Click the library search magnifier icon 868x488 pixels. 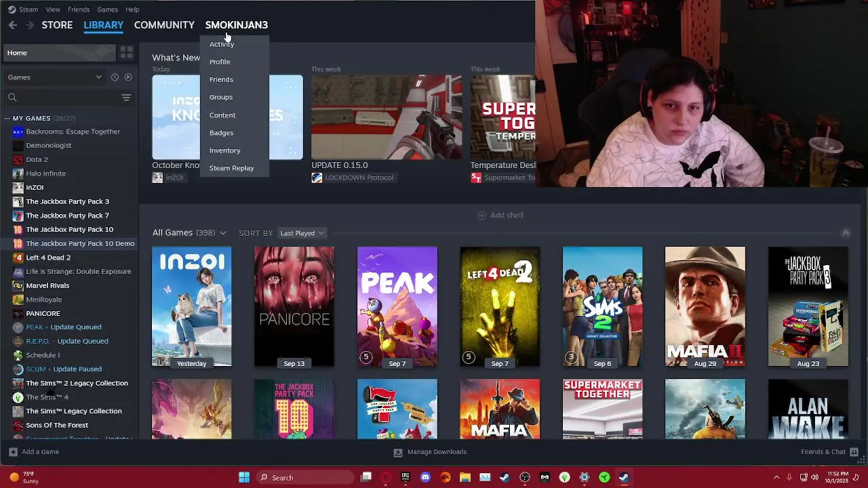click(x=12, y=98)
